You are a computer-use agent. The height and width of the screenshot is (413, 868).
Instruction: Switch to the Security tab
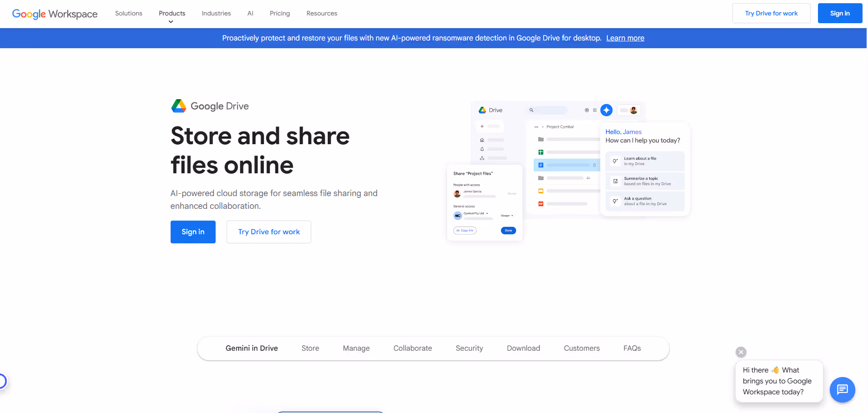[469, 348]
